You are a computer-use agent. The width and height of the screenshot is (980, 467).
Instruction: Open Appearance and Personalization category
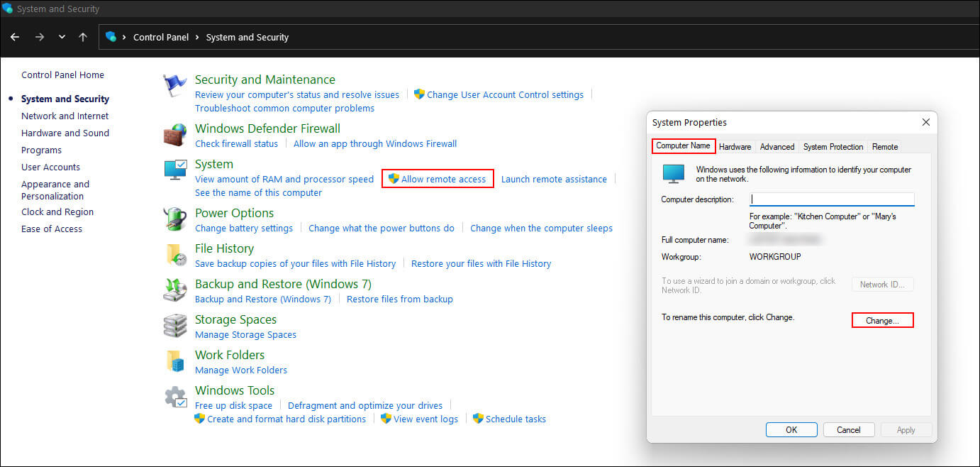click(x=55, y=190)
